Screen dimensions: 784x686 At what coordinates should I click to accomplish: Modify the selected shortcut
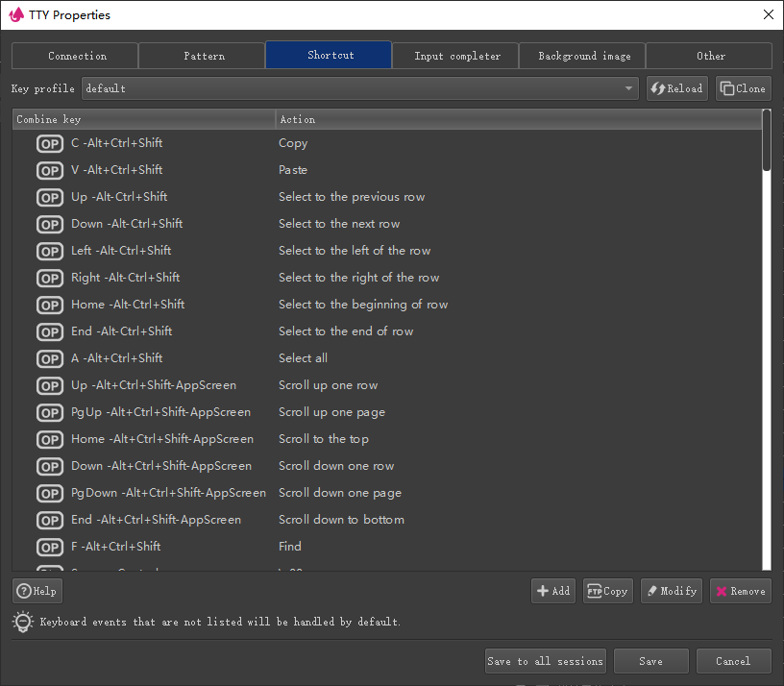click(671, 591)
